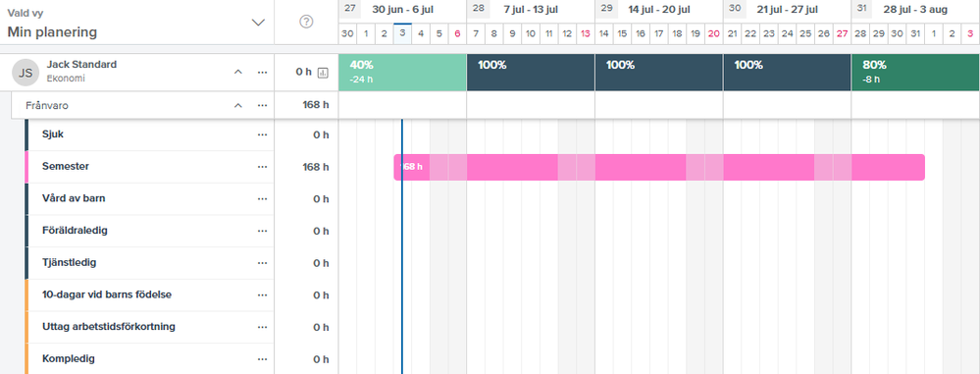Click the pink Semester 168 h bar
The width and height of the screenshot is (980, 374).
[x=659, y=167]
